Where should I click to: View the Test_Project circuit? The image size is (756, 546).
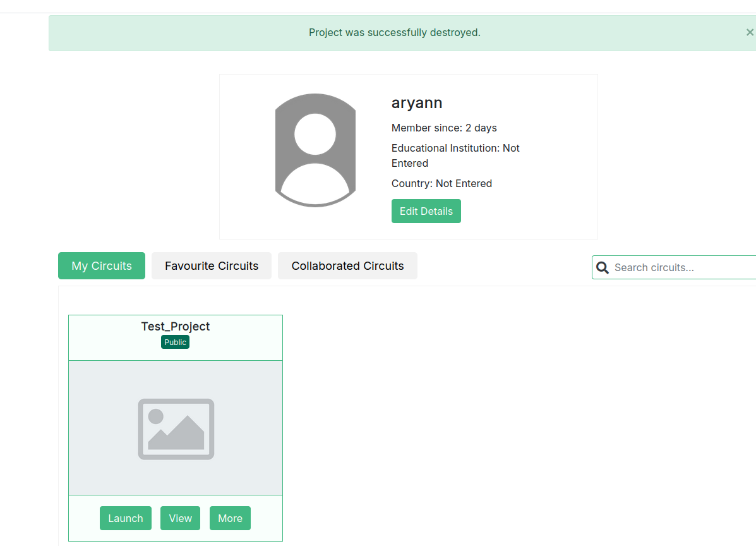pos(180,518)
